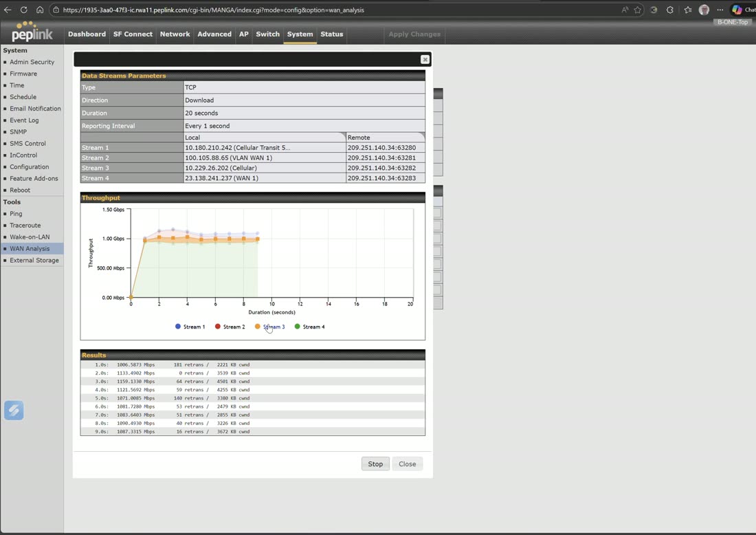The image size is (756, 535).
Task: Click the 1.0s result row
Action: click(253, 364)
